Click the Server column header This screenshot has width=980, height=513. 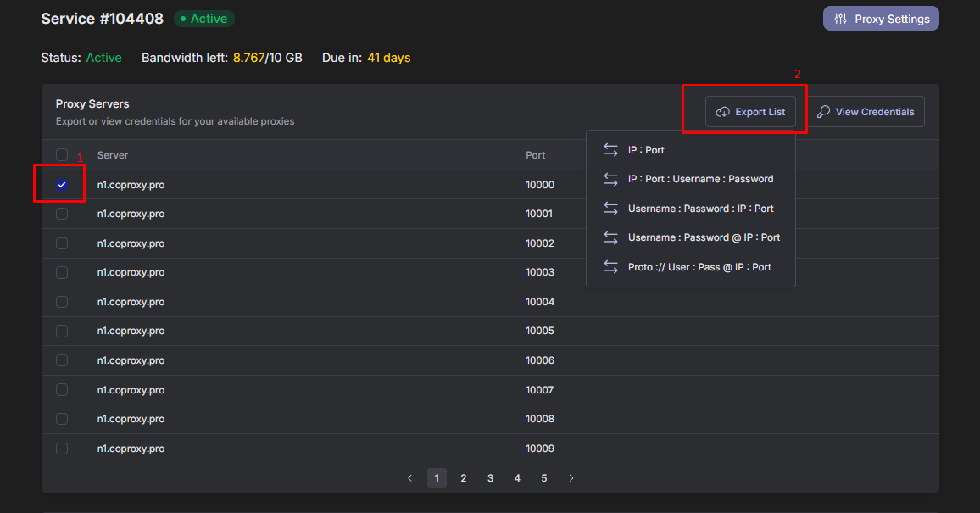click(113, 155)
